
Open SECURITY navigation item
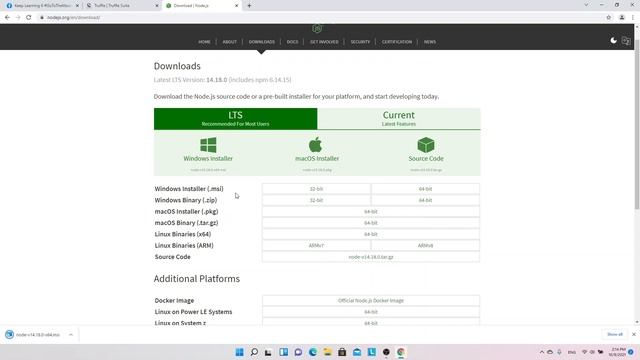(x=360, y=42)
